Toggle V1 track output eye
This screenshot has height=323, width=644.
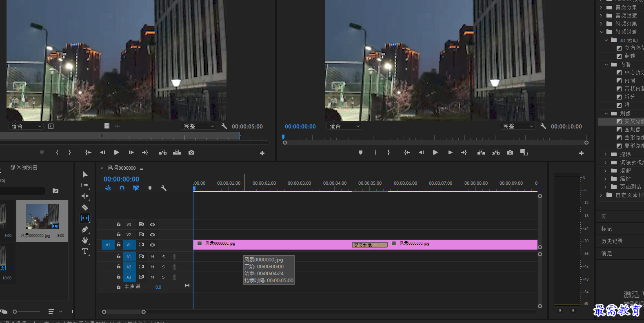[152, 245]
